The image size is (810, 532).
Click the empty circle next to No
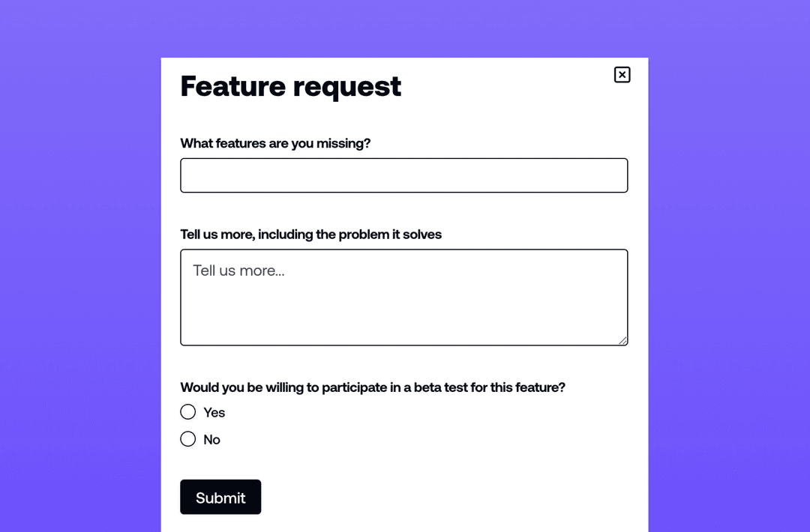pos(188,439)
